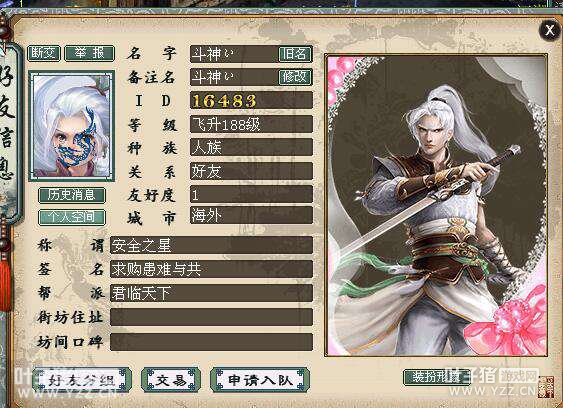
Task: Click the 装扮形象 outfit button
Action: [x=437, y=377]
